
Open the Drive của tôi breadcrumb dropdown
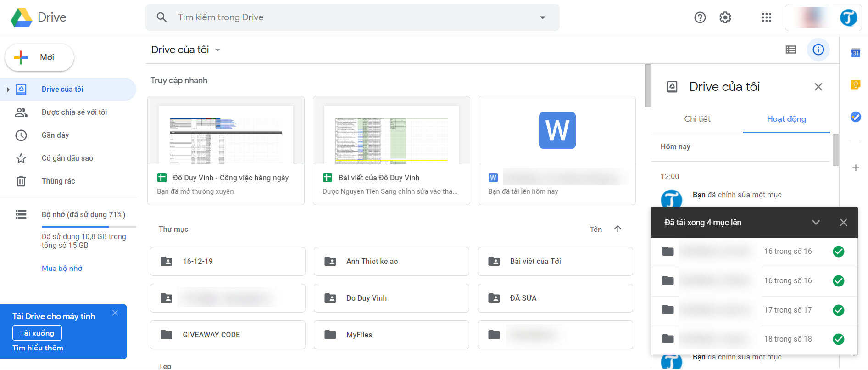click(x=218, y=50)
